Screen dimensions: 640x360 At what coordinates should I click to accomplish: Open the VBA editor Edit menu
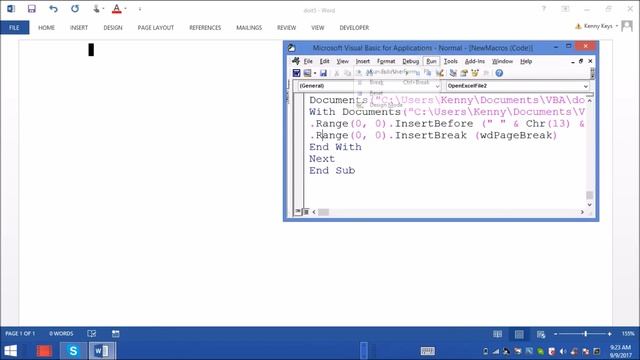(x=324, y=61)
